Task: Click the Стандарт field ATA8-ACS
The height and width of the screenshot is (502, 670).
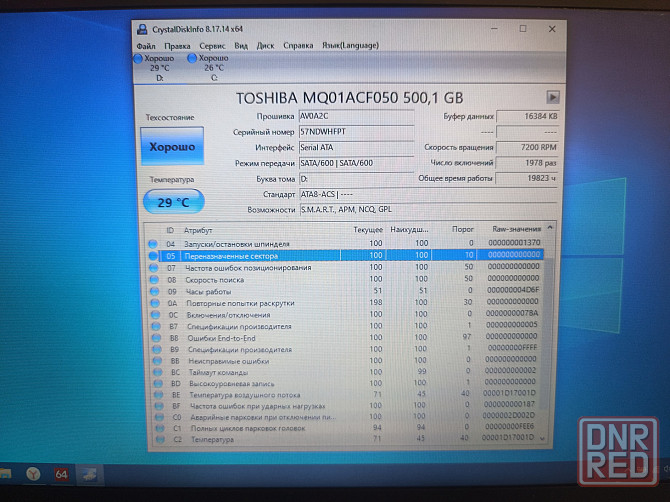Action: (428, 194)
